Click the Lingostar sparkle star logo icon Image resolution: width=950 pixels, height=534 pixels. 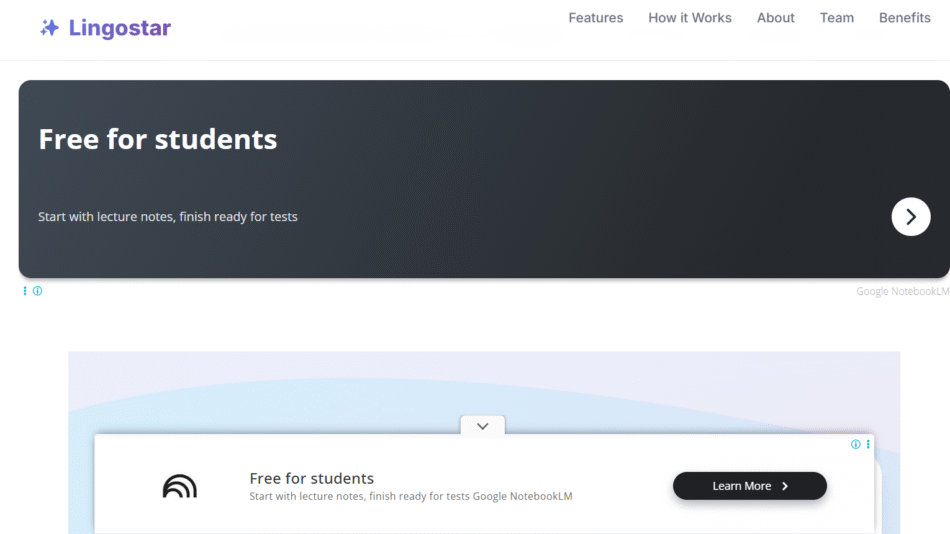tap(49, 28)
